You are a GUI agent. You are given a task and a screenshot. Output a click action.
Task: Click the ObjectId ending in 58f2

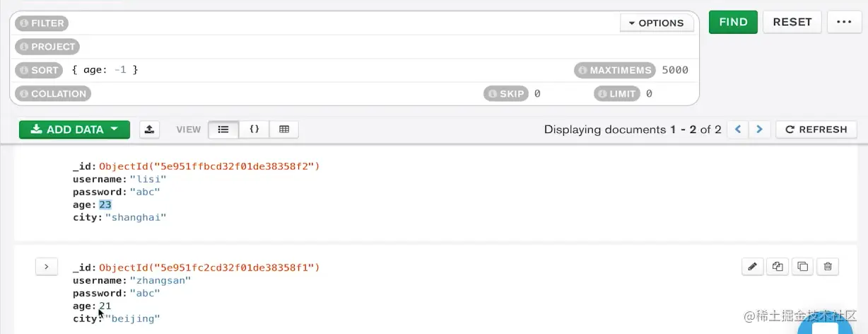click(209, 166)
